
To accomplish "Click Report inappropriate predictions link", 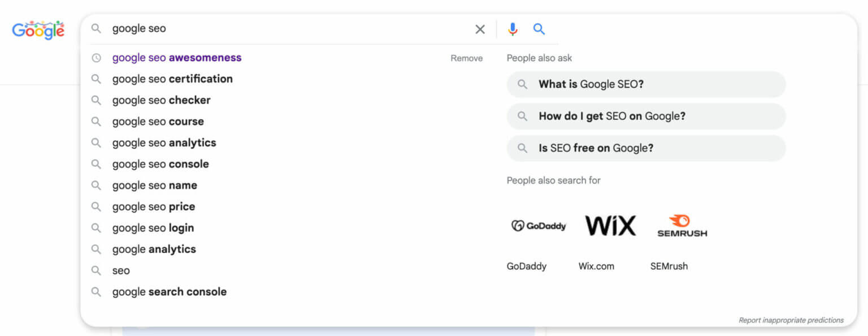I will 791,320.
